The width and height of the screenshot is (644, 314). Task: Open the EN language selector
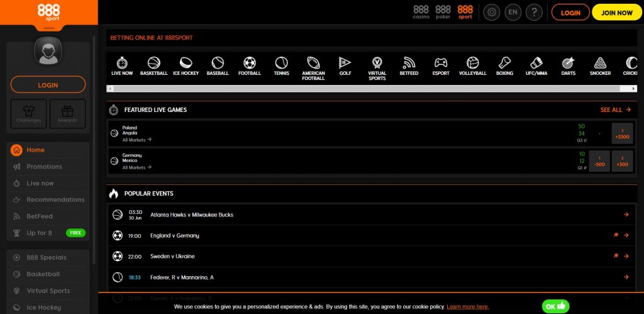click(513, 13)
